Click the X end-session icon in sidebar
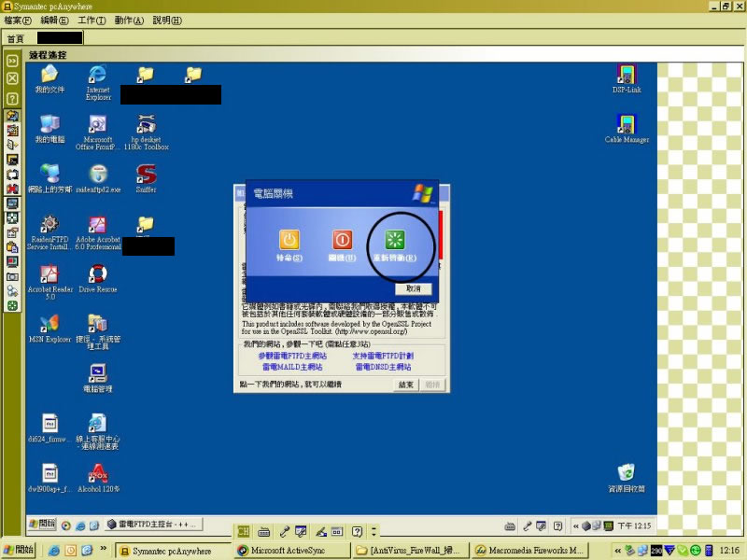This screenshot has width=747, height=560. [12, 78]
